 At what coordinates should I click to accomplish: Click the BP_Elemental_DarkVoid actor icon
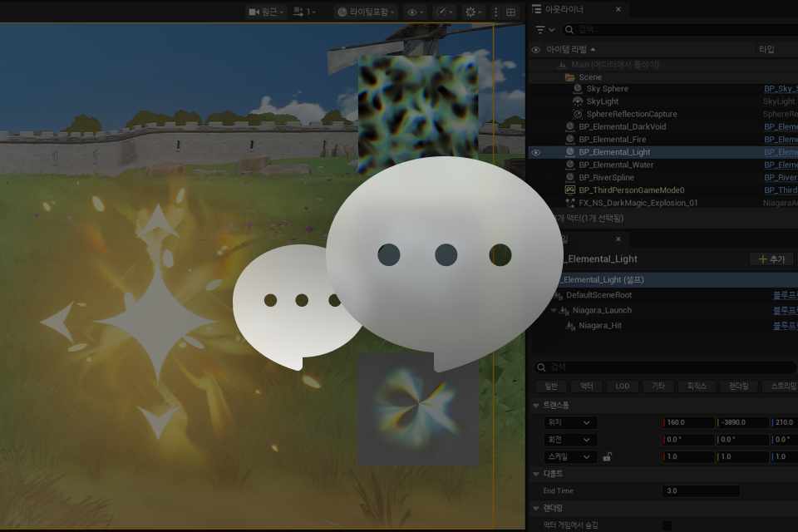pyautogui.click(x=570, y=126)
